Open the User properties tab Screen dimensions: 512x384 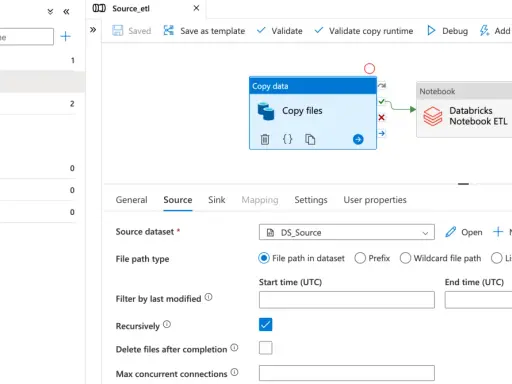(375, 200)
